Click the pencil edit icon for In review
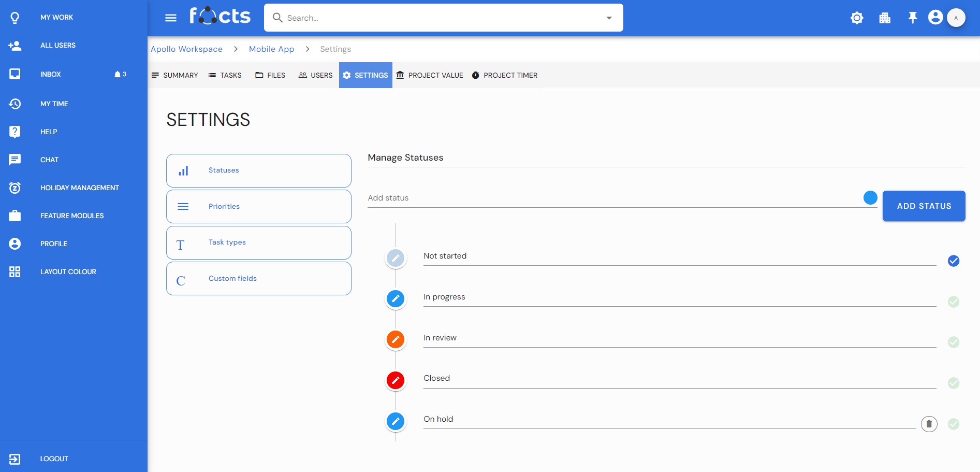 [396, 339]
